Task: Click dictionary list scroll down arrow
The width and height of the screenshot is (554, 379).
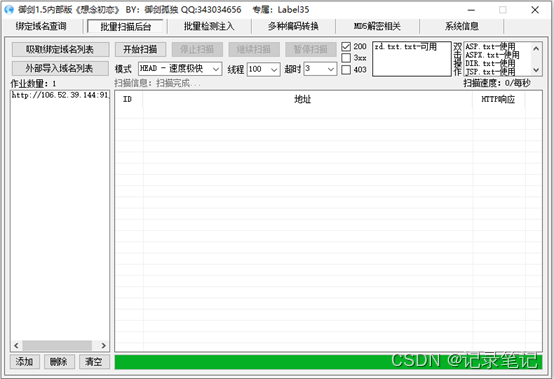Action: pyautogui.click(x=536, y=70)
